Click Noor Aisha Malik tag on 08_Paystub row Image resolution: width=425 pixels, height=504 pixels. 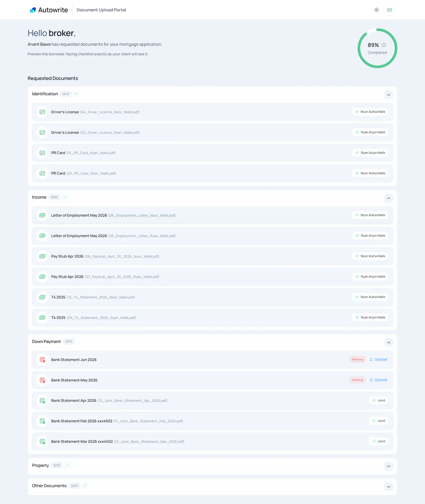pyautogui.click(x=370, y=256)
